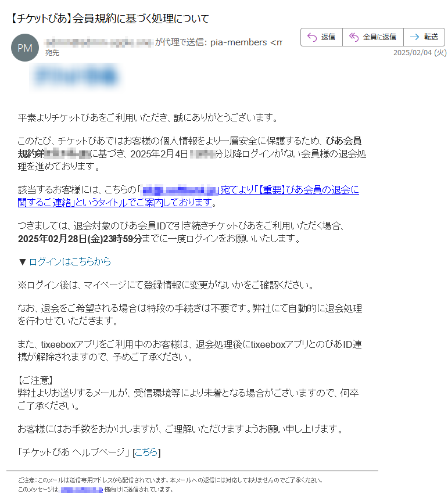
Task: Click the date 2025/02/04 (火)
Action: coord(420,53)
